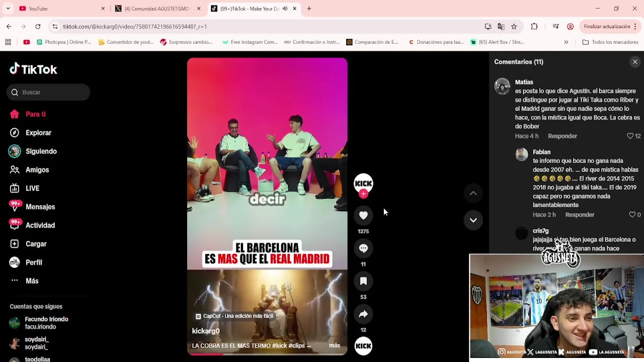Open the Perfil page
The width and height of the screenshot is (644, 362).
click(x=26, y=262)
